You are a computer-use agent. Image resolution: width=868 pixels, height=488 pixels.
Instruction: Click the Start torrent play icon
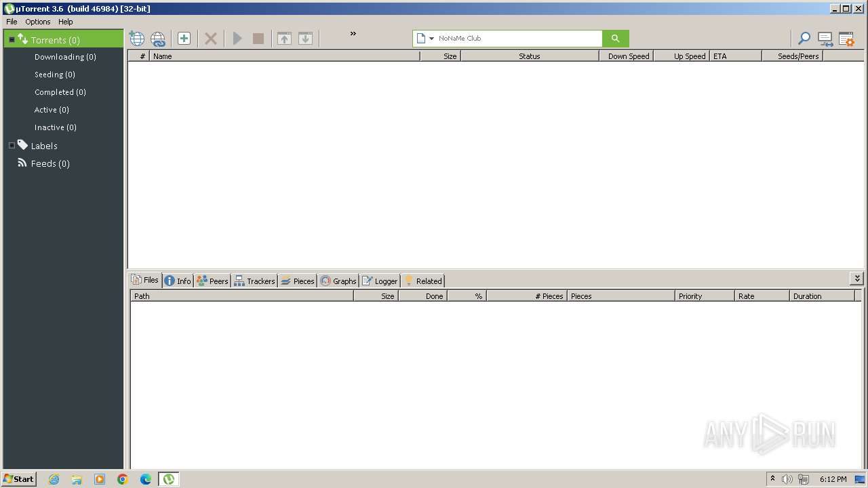click(237, 39)
